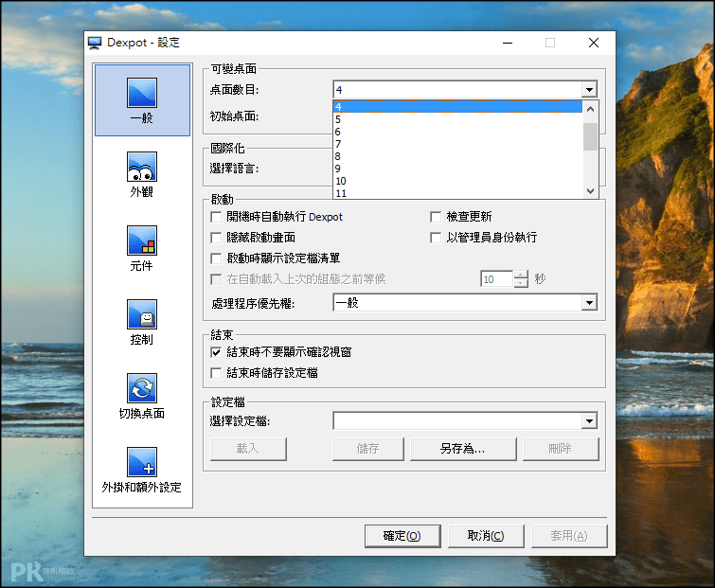The width and height of the screenshot is (715, 588).
Task: Click the desktop list scrollbar thumb
Action: [x=591, y=136]
